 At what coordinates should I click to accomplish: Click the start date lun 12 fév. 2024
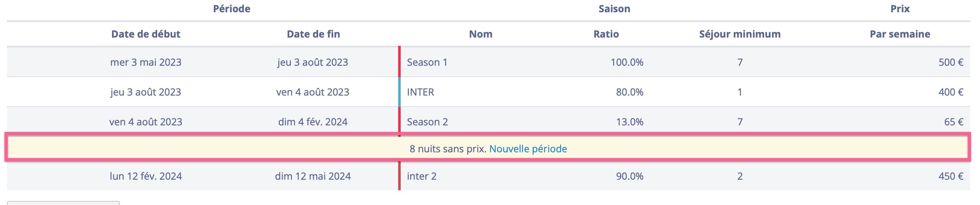pos(146,176)
